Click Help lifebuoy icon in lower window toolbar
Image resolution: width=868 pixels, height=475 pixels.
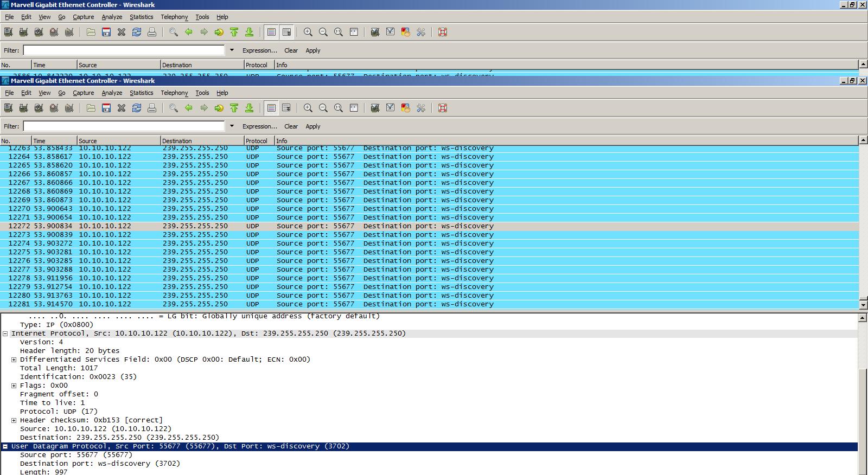[443, 108]
